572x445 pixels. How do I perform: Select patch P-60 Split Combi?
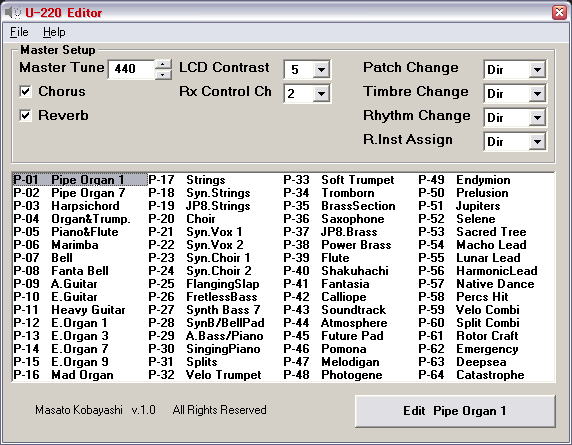tap(486, 323)
